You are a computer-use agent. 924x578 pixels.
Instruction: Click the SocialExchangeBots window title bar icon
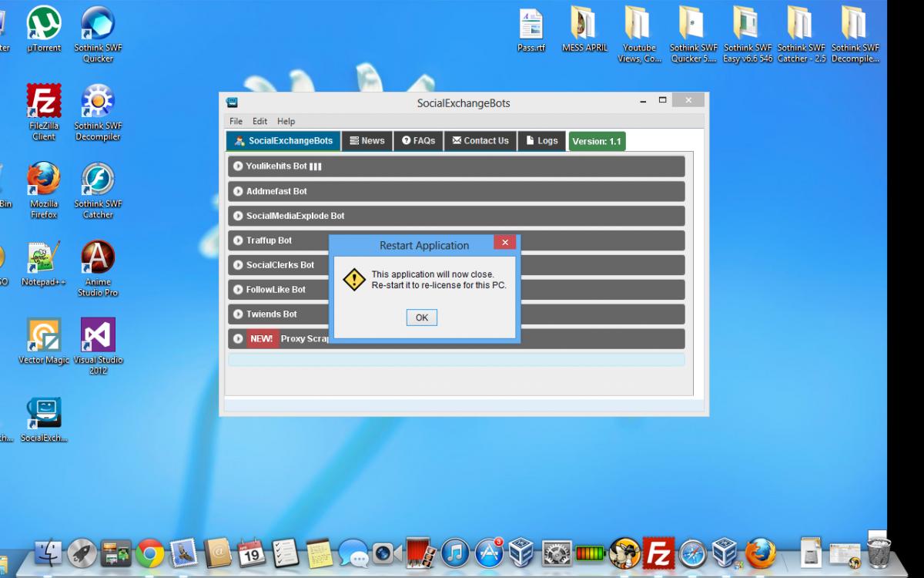[232, 102]
